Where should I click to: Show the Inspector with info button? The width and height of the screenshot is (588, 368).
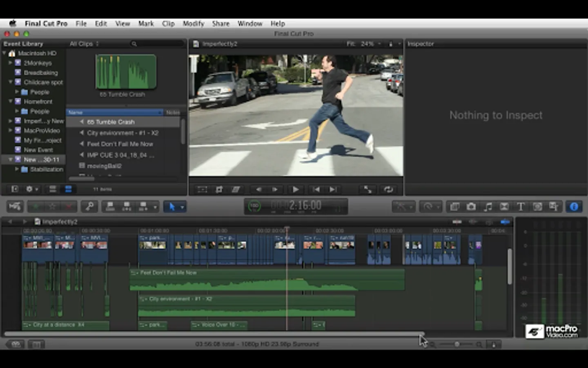click(574, 207)
